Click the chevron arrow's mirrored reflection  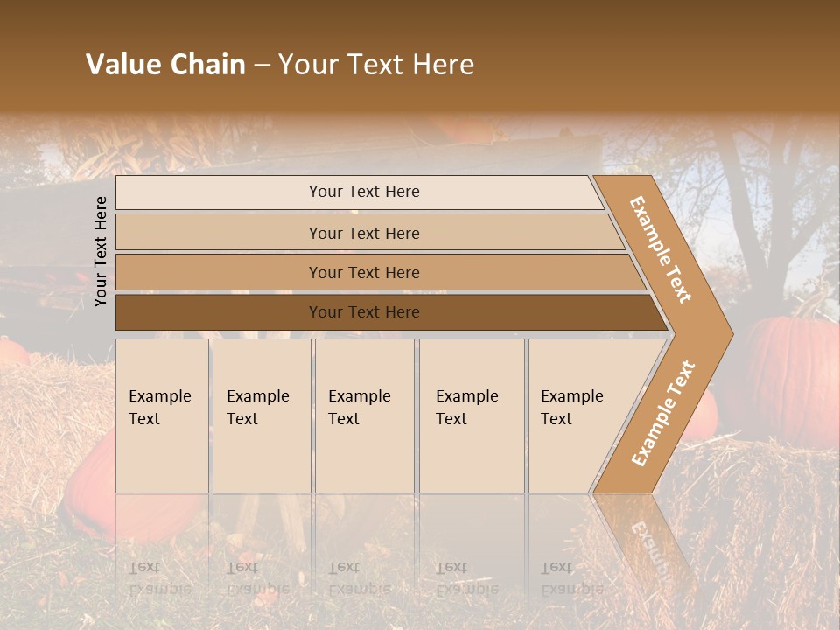point(643,542)
